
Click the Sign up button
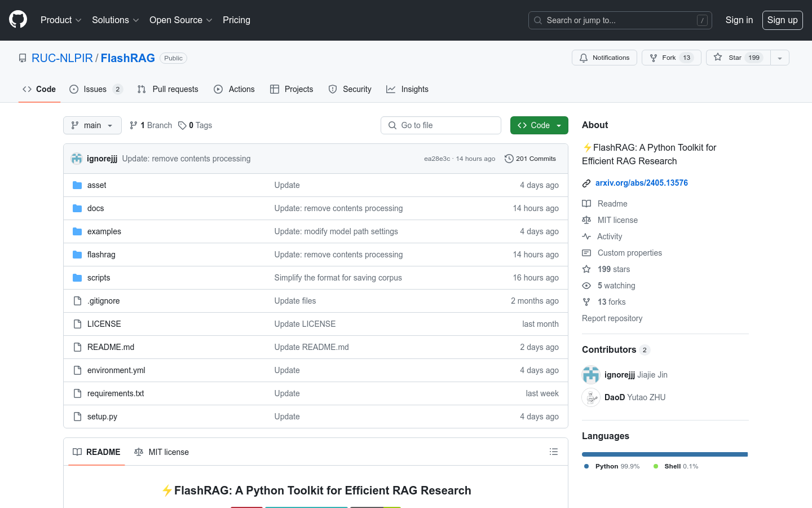(x=783, y=20)
